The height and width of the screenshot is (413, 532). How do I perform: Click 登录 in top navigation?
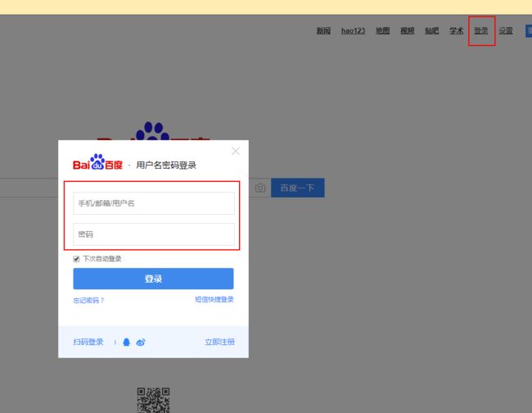coord(481,31)
